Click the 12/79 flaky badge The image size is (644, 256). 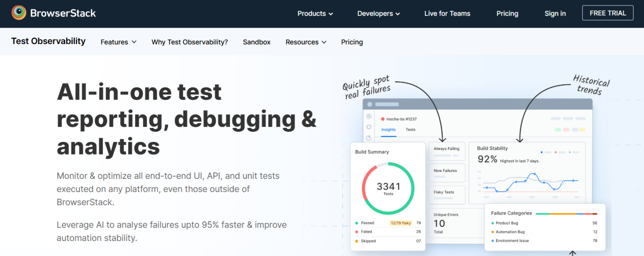coord(401,223)
